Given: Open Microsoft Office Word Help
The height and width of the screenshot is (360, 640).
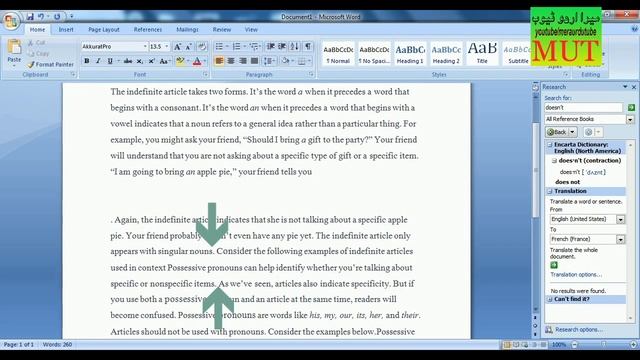Looking at the screenshot, I should 634,29.
